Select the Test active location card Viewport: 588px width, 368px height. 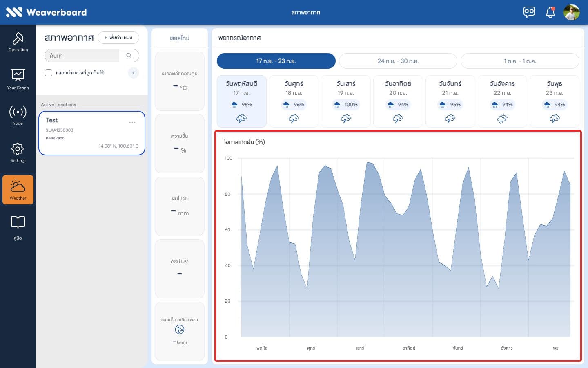coord(92,133)
